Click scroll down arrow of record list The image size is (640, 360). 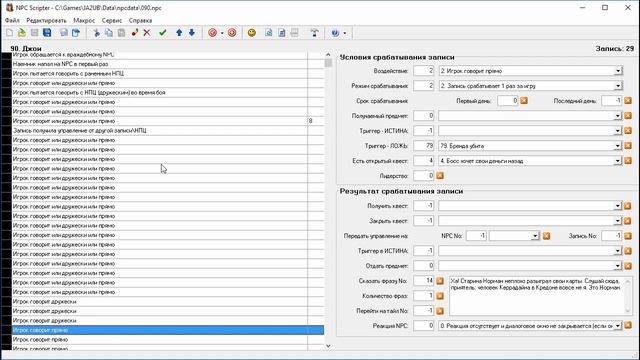328,346
